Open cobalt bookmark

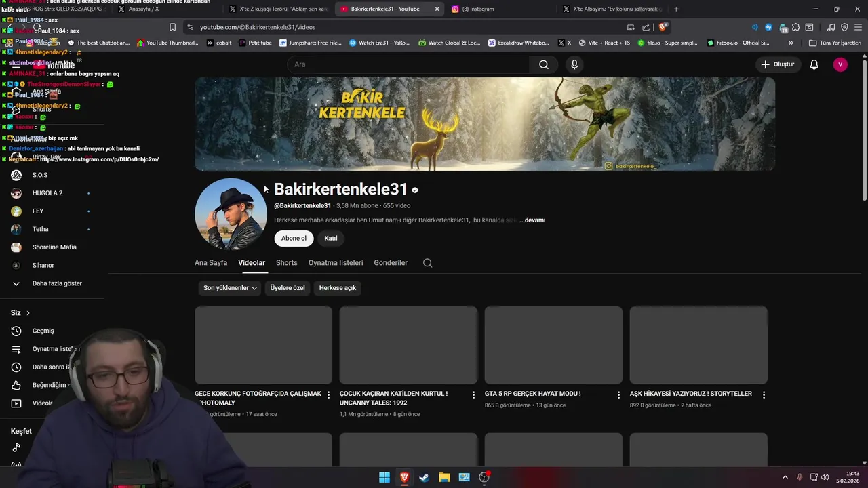click(219, 43)
